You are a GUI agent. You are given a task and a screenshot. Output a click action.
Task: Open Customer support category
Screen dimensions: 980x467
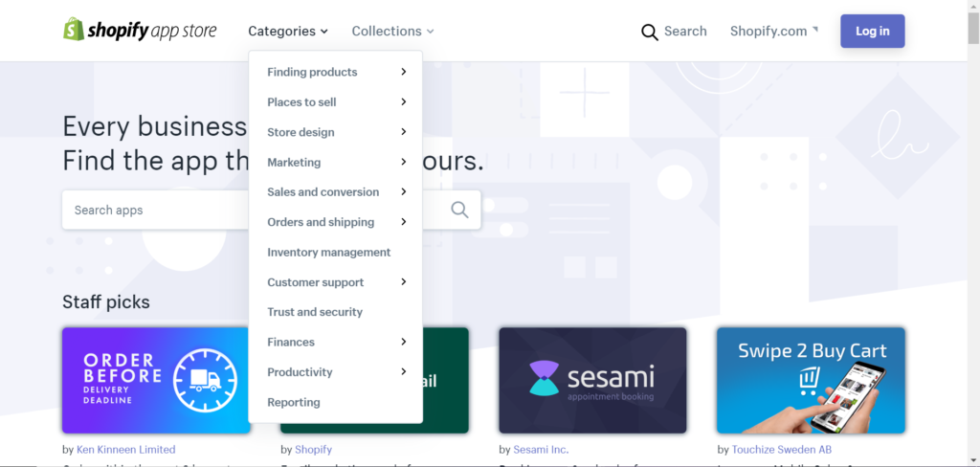click(x=315, y=282)
